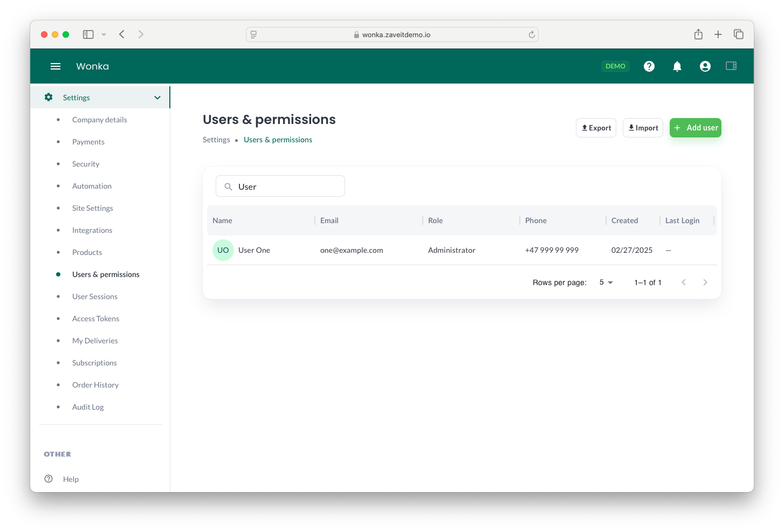
Task: Open Site Settings
Action: [x=93, y=208]
